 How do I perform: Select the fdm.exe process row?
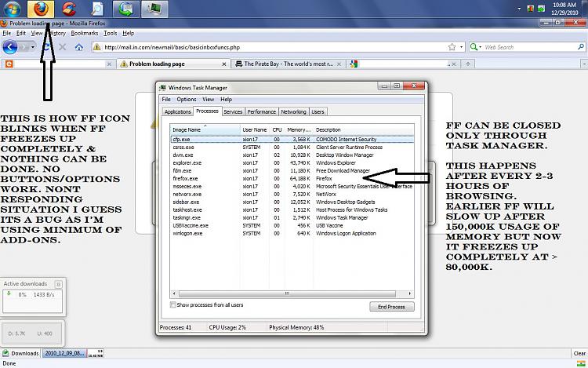(x=292, y=171)
